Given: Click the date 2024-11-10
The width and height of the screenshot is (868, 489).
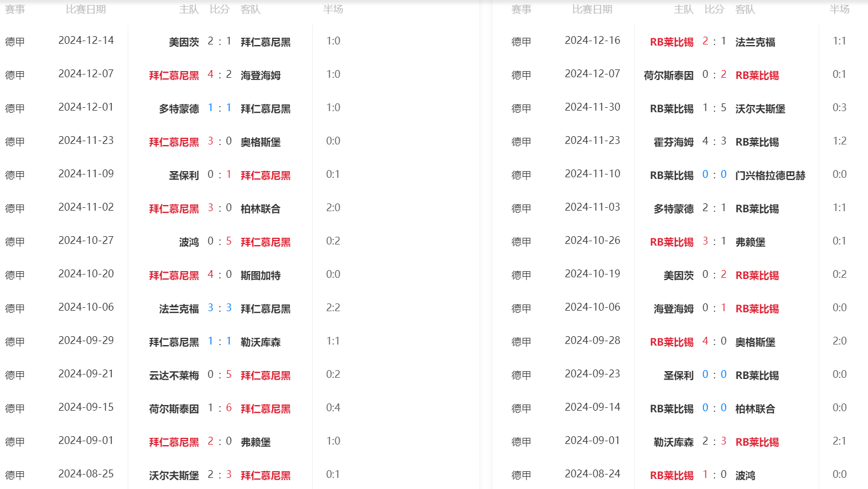Looking at the screenshot, I should 593,174.
